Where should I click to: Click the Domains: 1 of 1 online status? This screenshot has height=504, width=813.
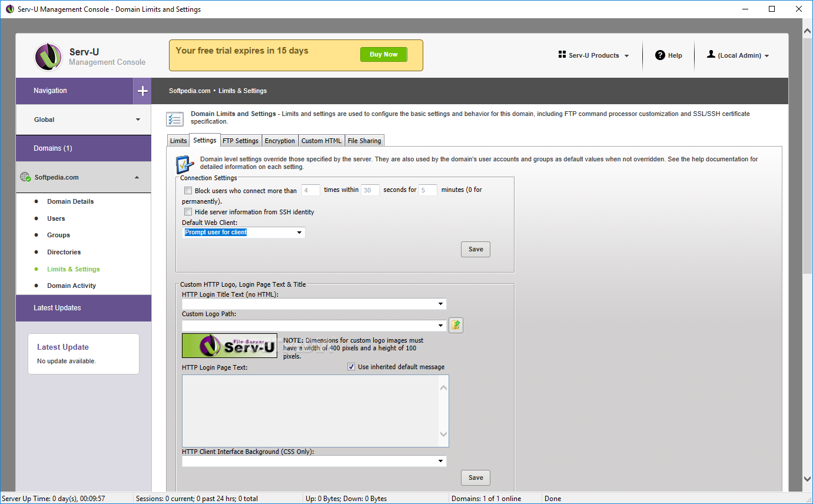coord(486,499)
